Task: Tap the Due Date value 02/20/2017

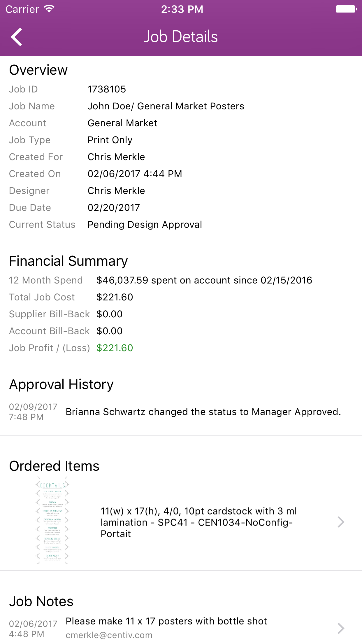Action: pyautogui.click(x=114, y=208)
